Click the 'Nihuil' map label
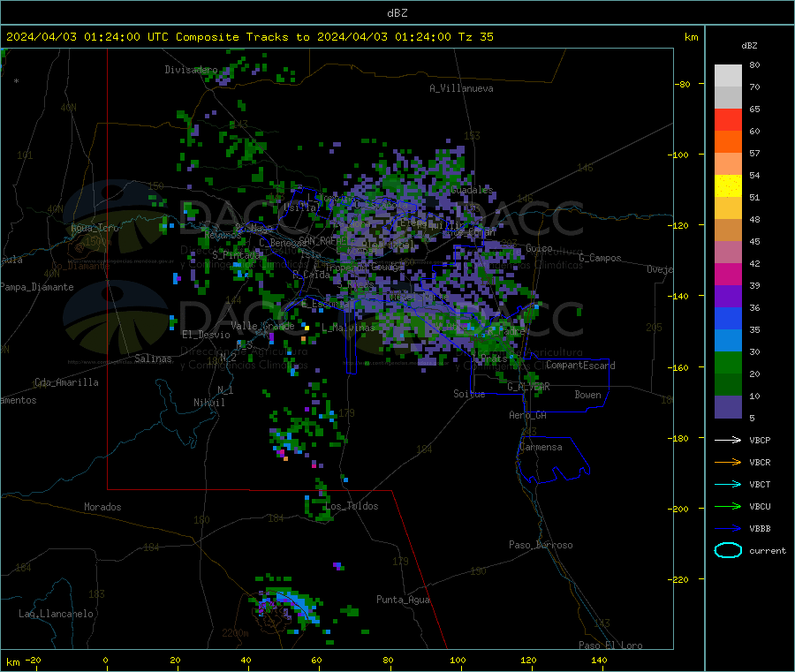 coord(208,403)
